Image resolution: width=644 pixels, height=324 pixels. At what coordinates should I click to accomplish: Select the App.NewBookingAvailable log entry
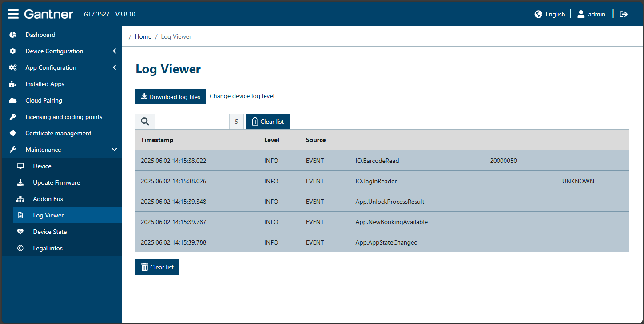(382, 222)
